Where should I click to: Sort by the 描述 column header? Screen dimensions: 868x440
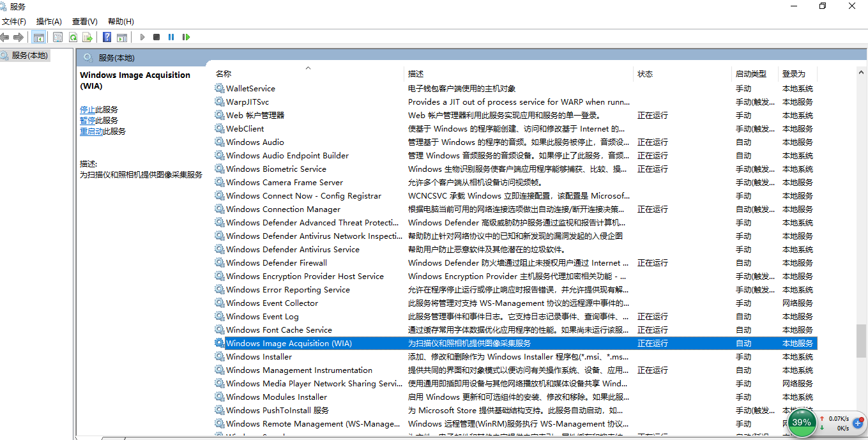pos(519,73)
